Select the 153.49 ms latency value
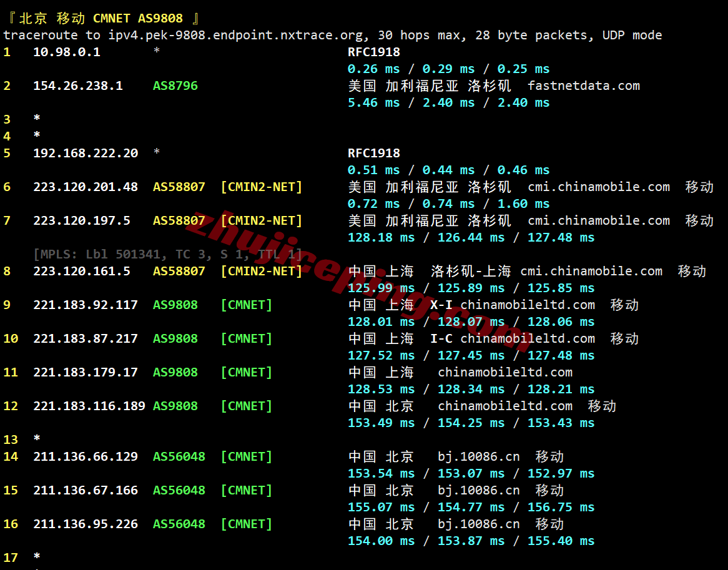728x570 pixels. click(381, 423)
